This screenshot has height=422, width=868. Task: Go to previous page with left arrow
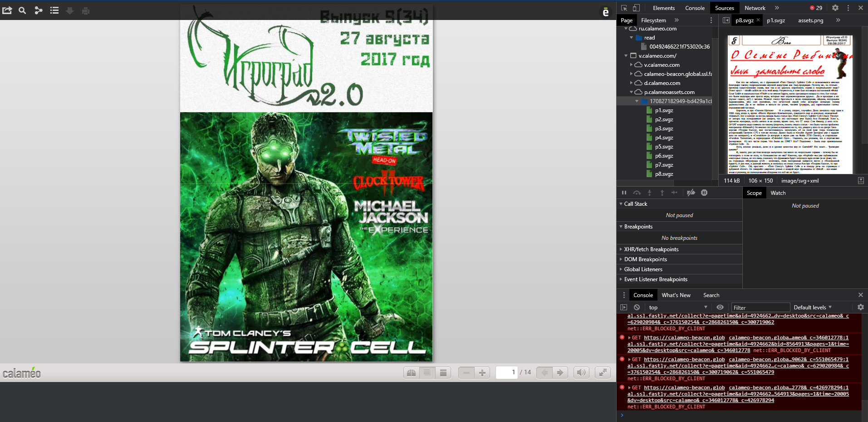544,373
